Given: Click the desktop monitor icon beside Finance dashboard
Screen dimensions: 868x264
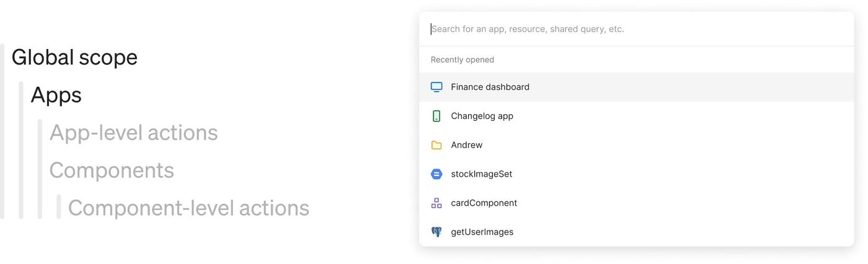Looking at the screenshot, I should [x=436, y=87].
